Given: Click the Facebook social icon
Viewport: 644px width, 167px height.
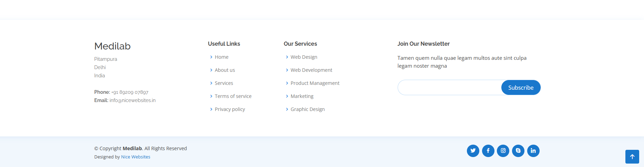Looking at the screenshot, I should pyautogui.click(x=488, y=151).
